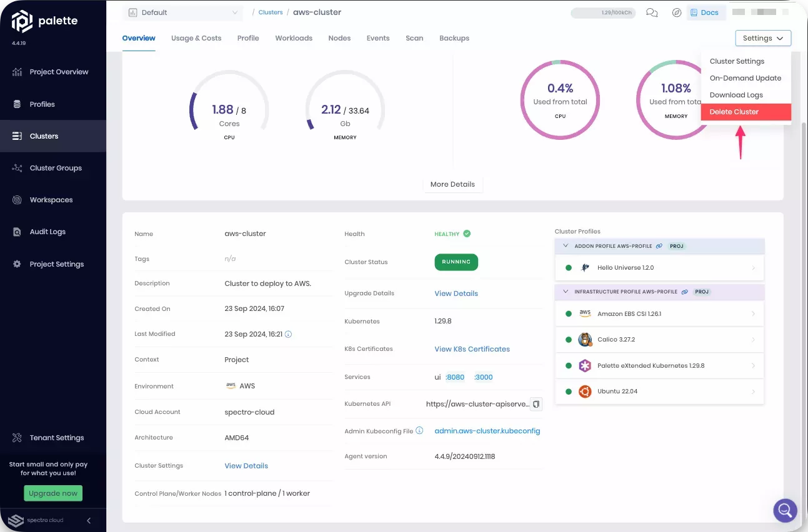This screenshot has width=808, height=532.
Task: Open the admin.aws-cluster.kubeconfig link
Action: (x=487, y=431)
